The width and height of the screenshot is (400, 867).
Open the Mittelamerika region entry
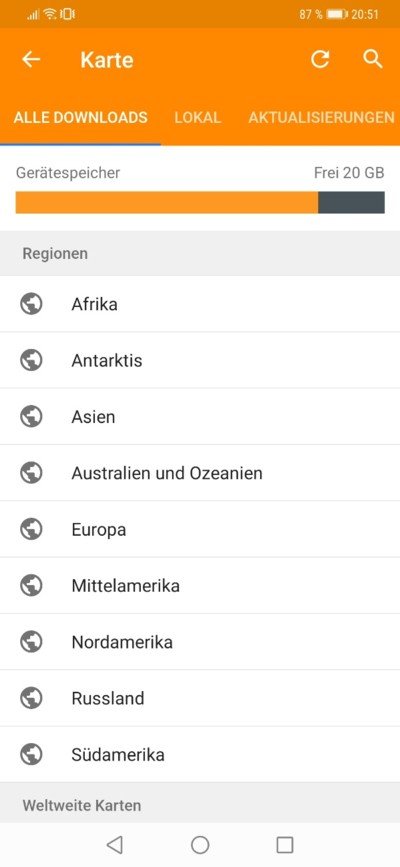200,586
